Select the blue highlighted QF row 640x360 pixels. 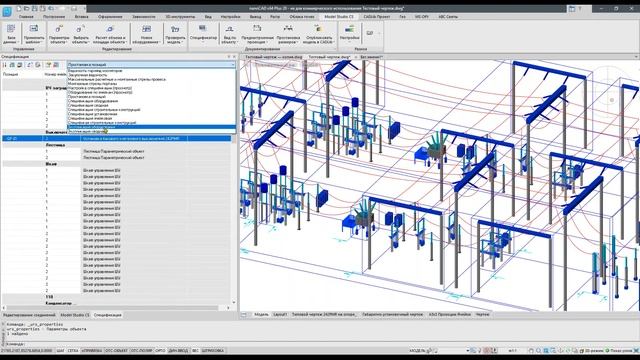pyautogui.click(x=117, y=139)
